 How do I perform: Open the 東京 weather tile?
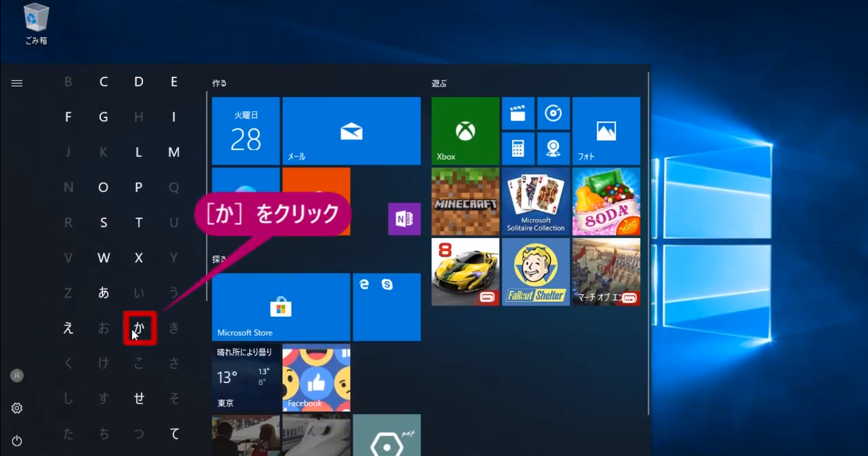pyautogui.click(x=246, y=378)
